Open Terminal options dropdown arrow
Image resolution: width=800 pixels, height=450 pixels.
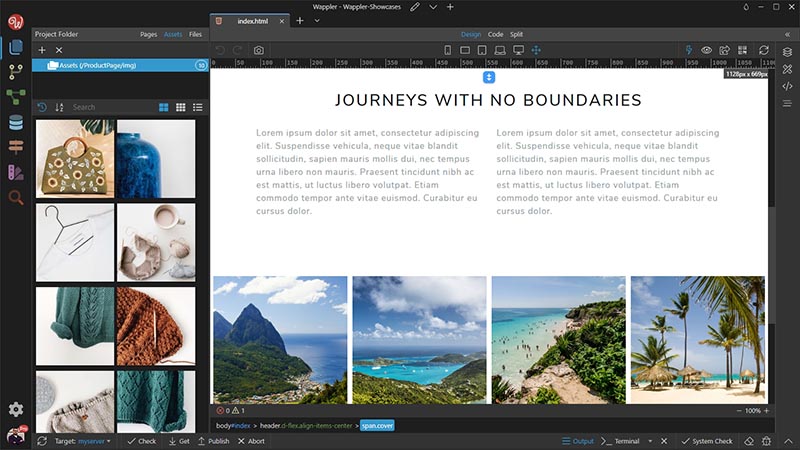650,441
